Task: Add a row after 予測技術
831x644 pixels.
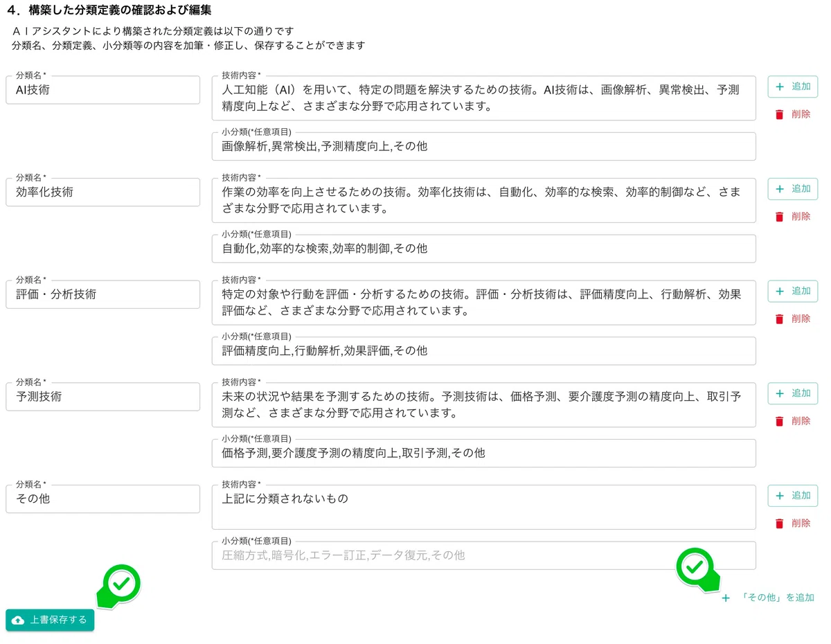Action: coord(792,393)
